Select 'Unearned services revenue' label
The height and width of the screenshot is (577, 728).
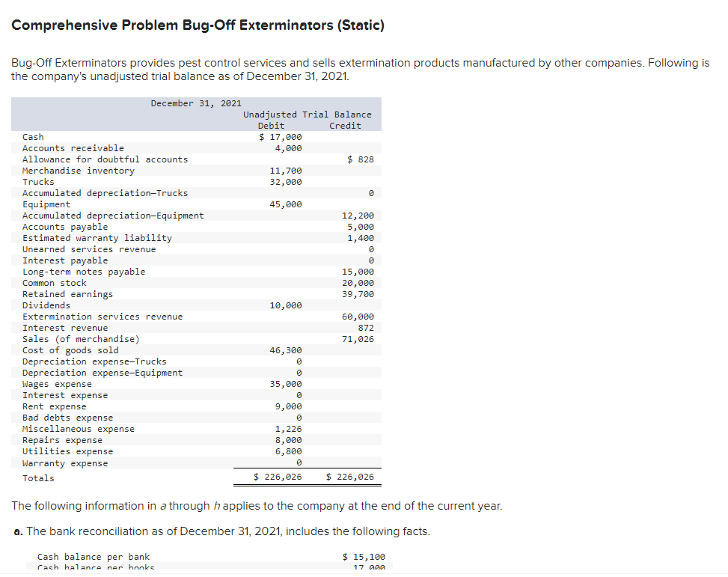(89, 249)
